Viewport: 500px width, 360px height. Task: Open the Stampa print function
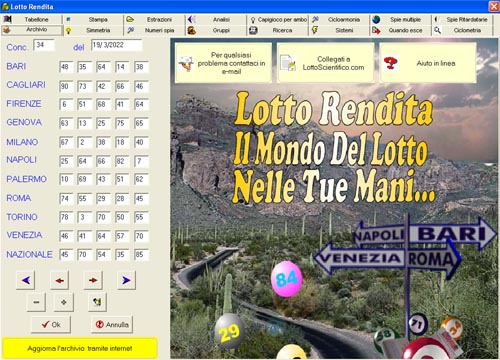(93, 19)
